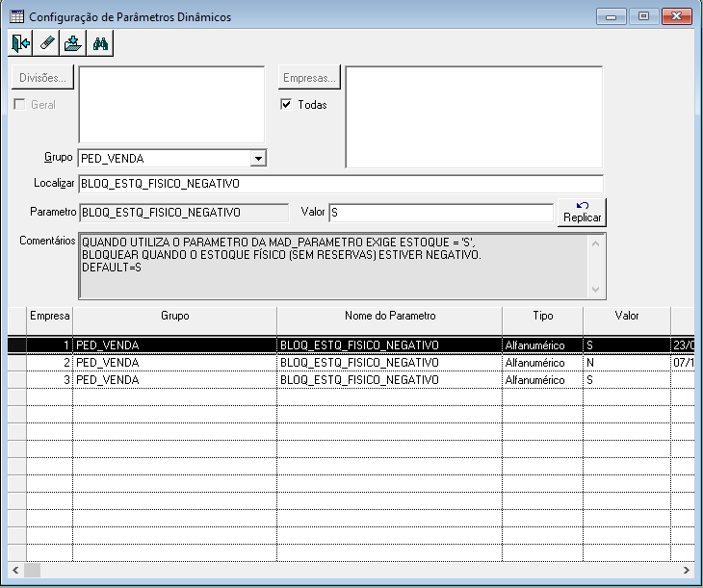Click PED_VENDA in the Empresa 3 row

coord(108,380)
